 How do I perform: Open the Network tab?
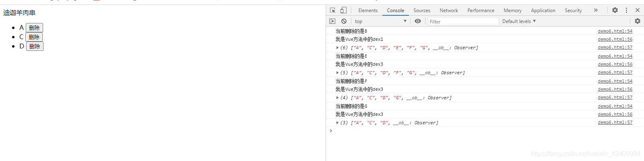449,10
